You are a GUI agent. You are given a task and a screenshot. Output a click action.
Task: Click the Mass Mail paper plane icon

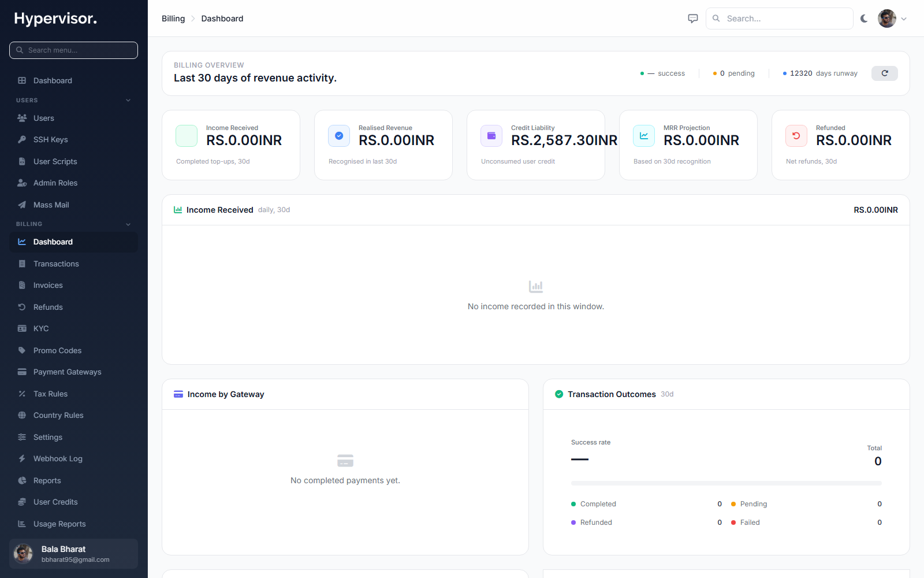[22, 205]
